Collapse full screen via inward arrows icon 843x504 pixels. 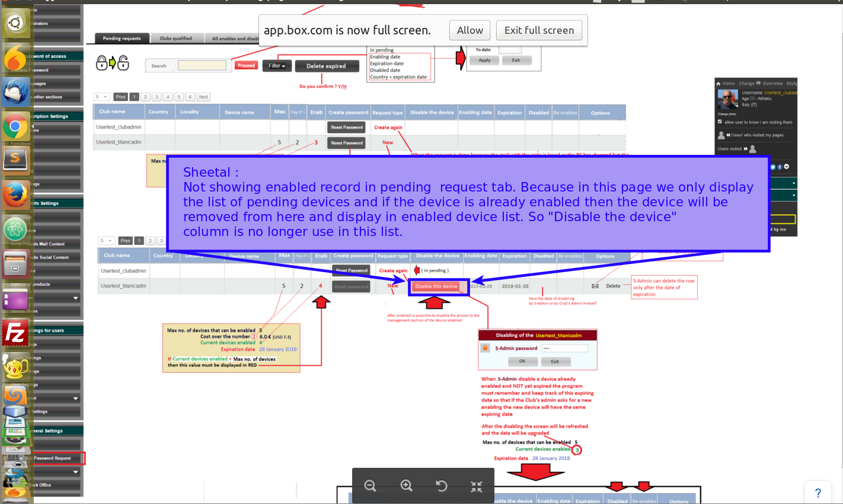click(477, 486)
